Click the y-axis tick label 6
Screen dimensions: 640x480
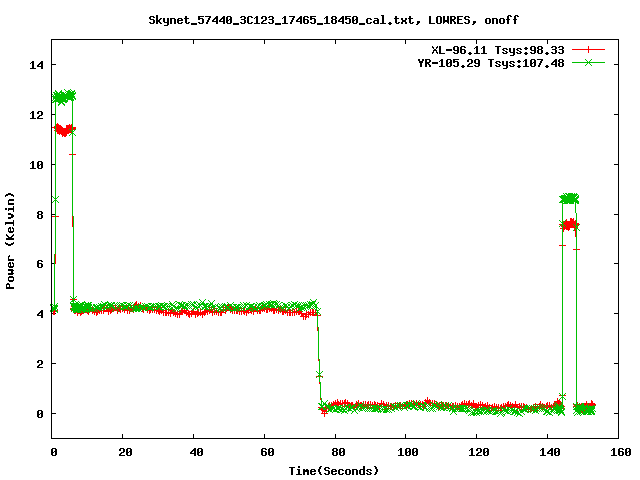[40, 264]
